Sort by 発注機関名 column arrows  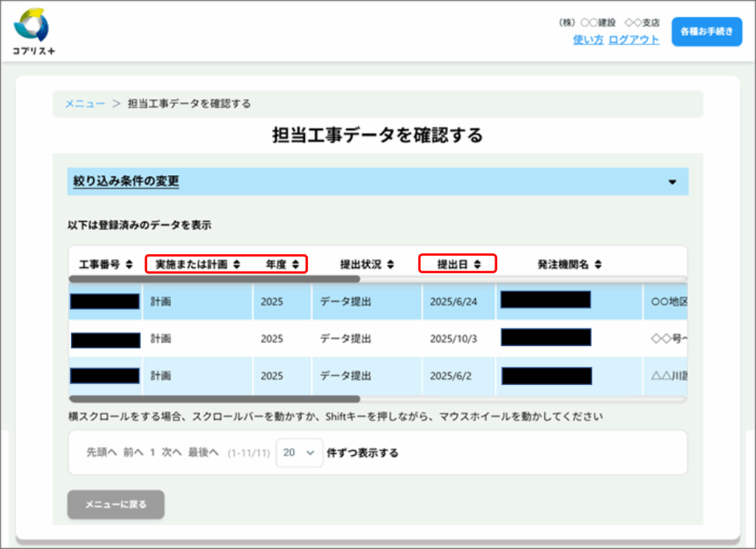point(597,264)
